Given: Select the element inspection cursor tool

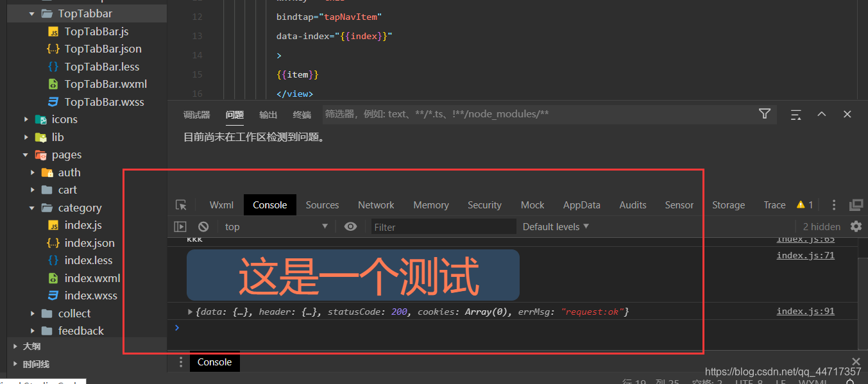Looking at the screenshot, I should pos(181,204).
